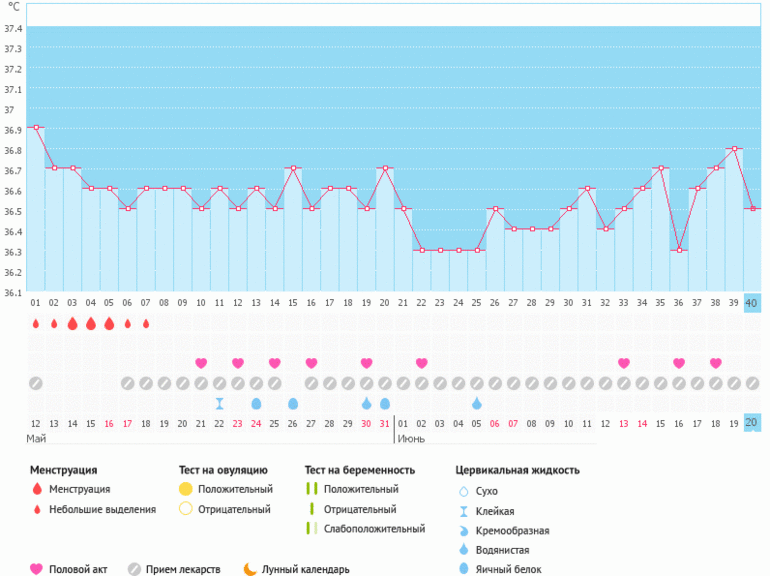Select the heart icon on cycle day 33
This screenshot has width=770, height=576.
click(x=624, y=363)
